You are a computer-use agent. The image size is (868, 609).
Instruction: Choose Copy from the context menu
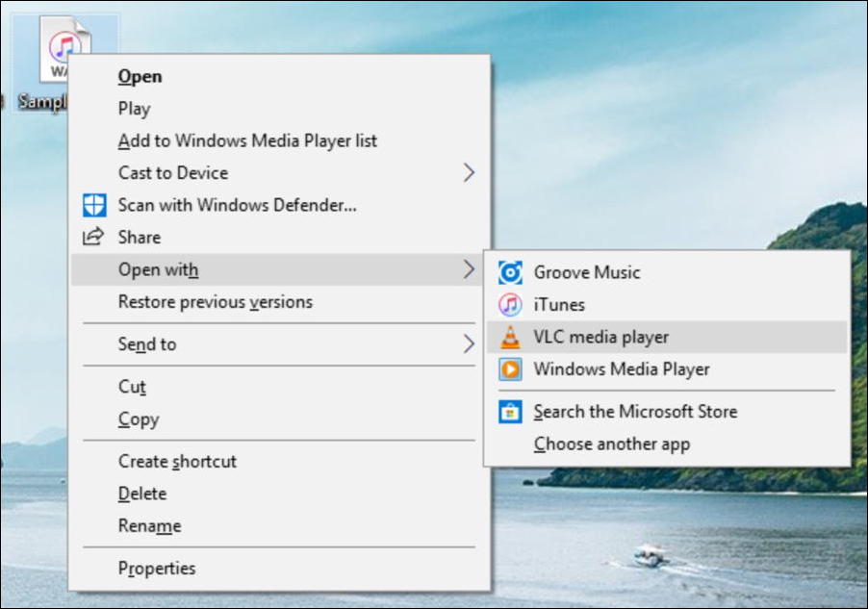point(280,419)
